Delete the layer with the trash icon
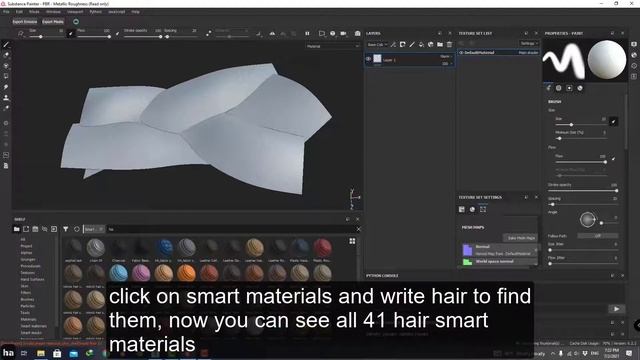Image resolution: width=640 pixels, height=360 pixels. (449, 44)
